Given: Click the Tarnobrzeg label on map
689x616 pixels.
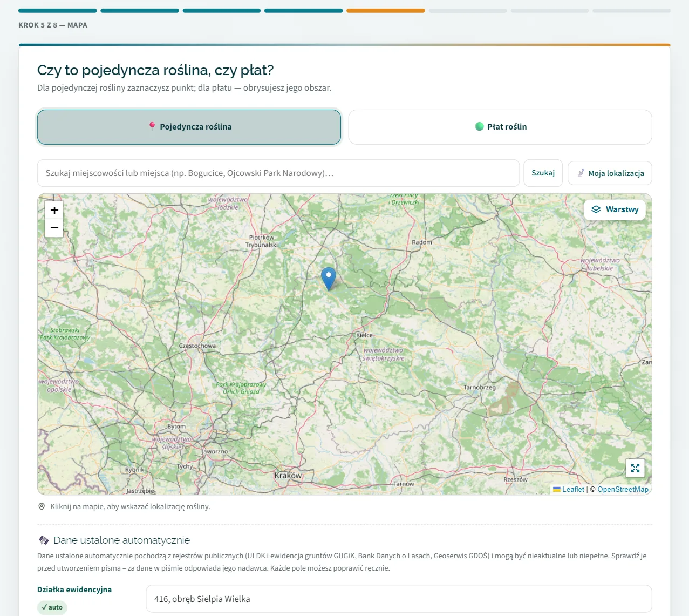Looking at the screenshot, I should pyautogui.click(x=480, y=388).
